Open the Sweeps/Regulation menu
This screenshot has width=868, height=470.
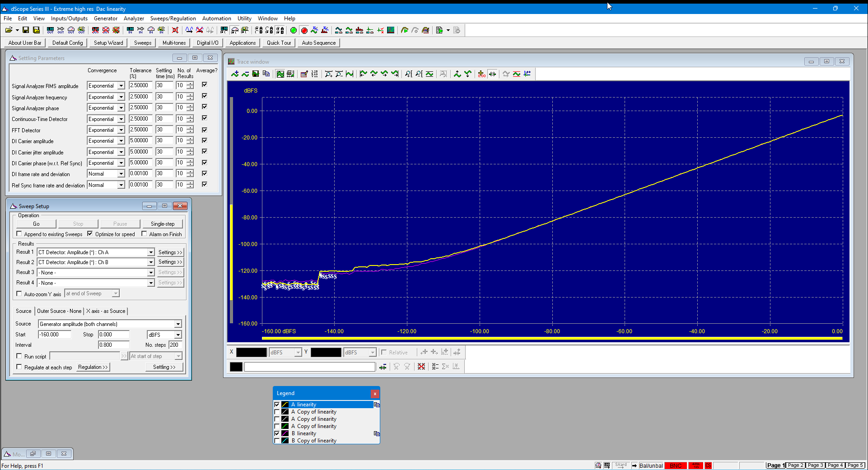tap(173, 19)
